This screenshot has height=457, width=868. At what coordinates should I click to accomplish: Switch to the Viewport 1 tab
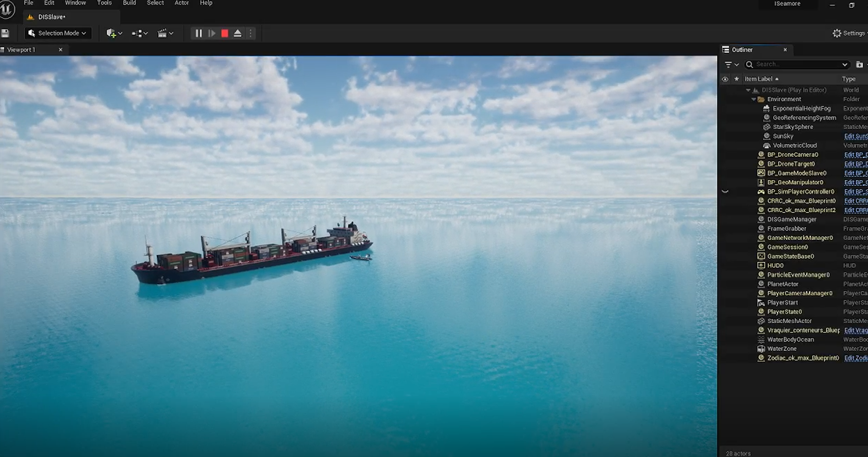pos(22,50)
